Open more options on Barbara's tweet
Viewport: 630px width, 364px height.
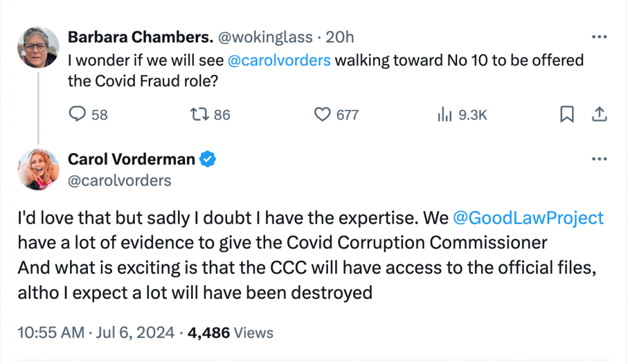pyautogui.click(x=599, y=37)
